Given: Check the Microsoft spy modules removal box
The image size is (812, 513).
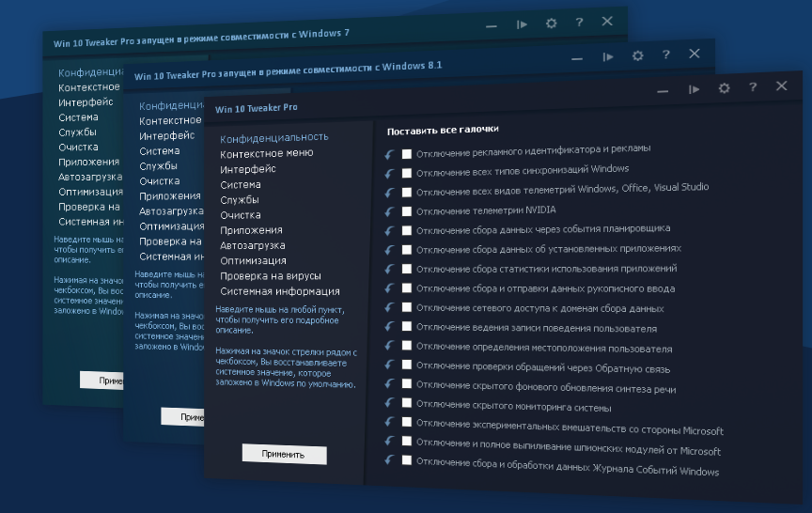Looking at the screenshot, I should click(407, 441).
